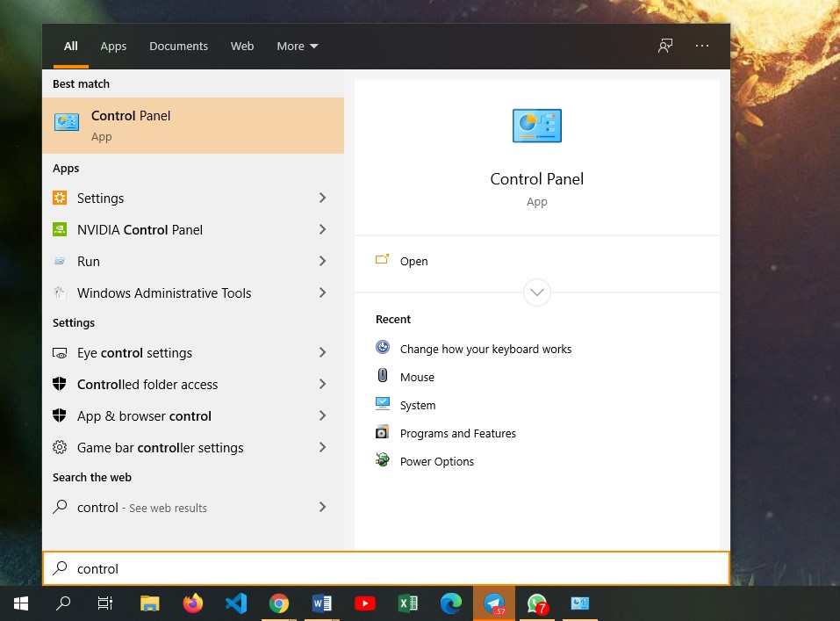840x621 pixels.
Task: Select control - See web results text
Action: pyautogui.click(x=142, y=508)
